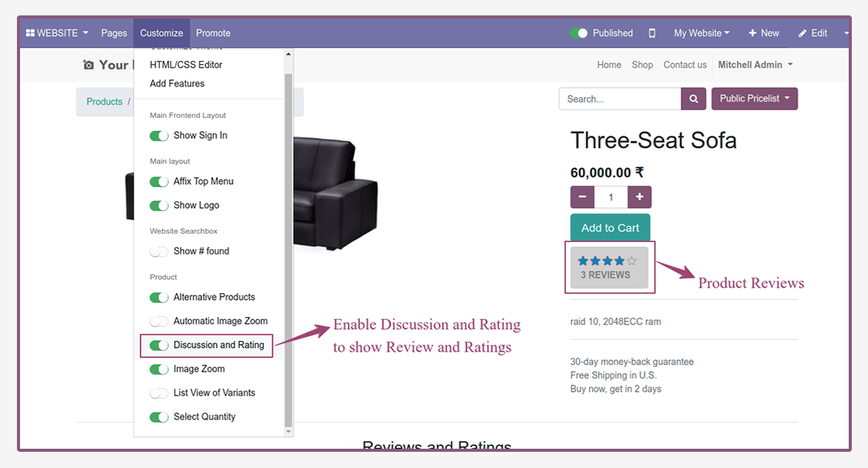The height and width of the screenshot is (468, 868).
Task: Click the Three-Seat Sofa title
Action: pyautogui.click(x=653, y=140)
